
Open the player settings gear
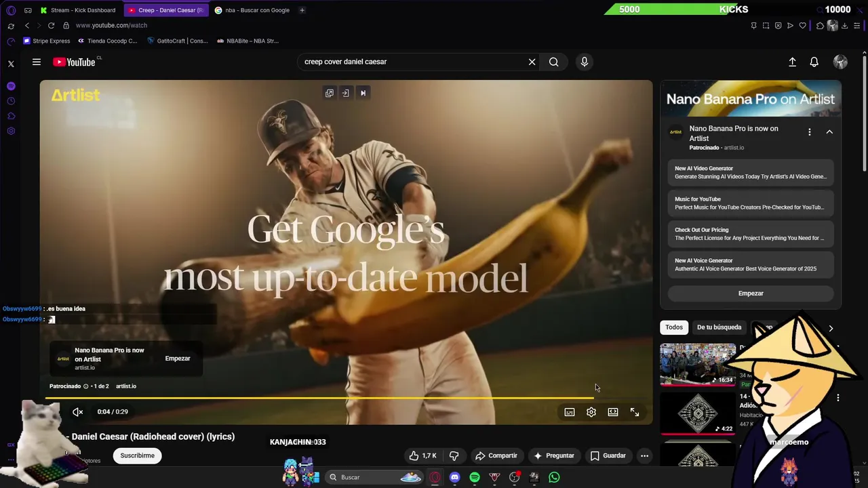(x=591, y=412)
